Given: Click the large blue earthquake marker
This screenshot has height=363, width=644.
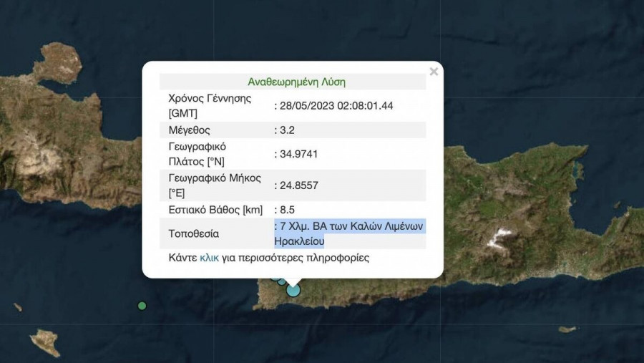Looking at the screenshot, I should 293,290.
